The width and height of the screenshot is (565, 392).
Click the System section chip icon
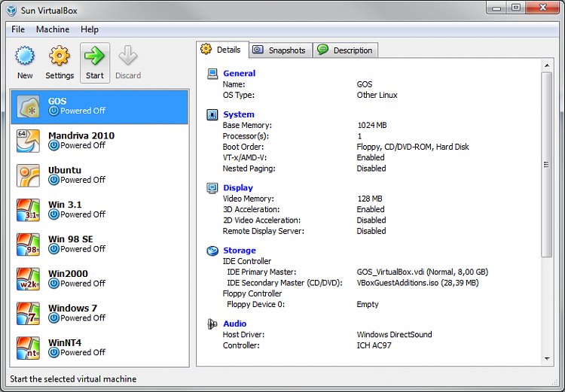212,114
